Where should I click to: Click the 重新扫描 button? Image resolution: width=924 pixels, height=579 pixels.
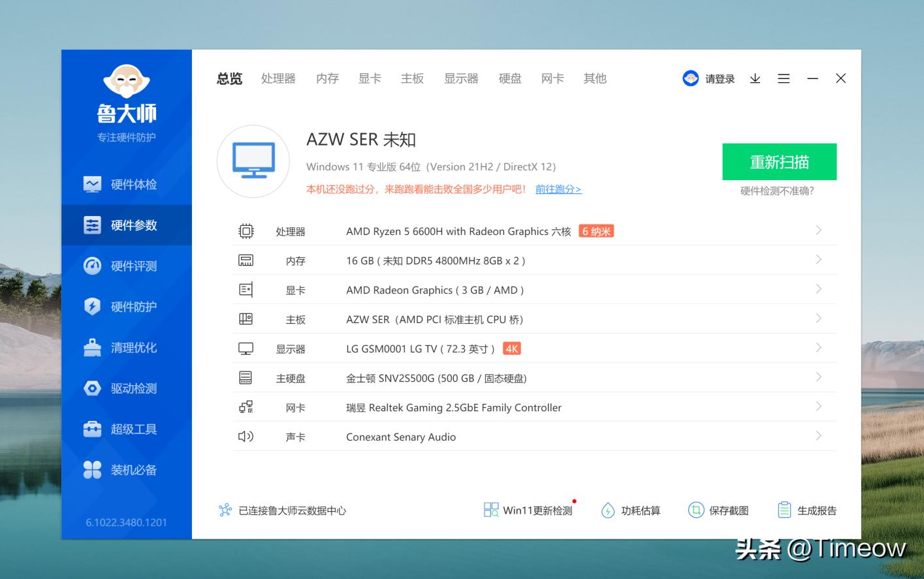pos(779,161)
